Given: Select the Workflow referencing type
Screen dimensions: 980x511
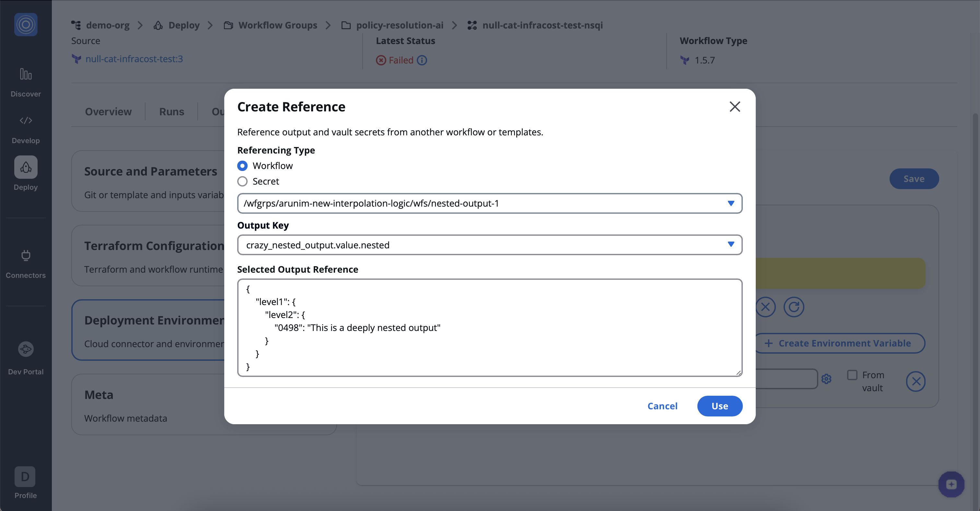Looking at the screenshot, I should pyautogui.click(x=242, y=166).
